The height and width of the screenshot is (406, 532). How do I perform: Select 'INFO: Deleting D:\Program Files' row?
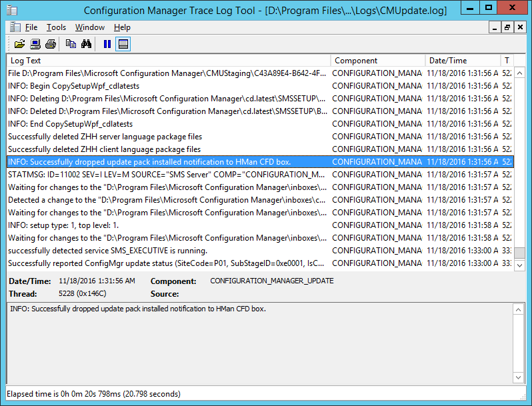pos(260,99)
